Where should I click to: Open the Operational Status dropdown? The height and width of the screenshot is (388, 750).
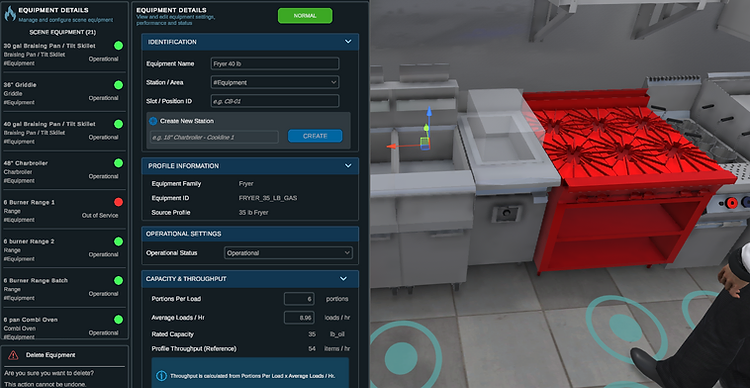point(288,253)
